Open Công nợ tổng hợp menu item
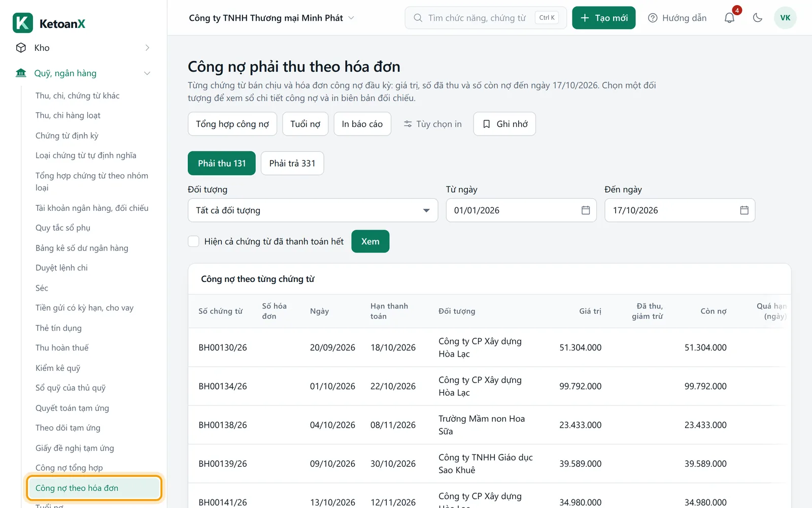The image size is (812, 508). [x=69, y=468]
